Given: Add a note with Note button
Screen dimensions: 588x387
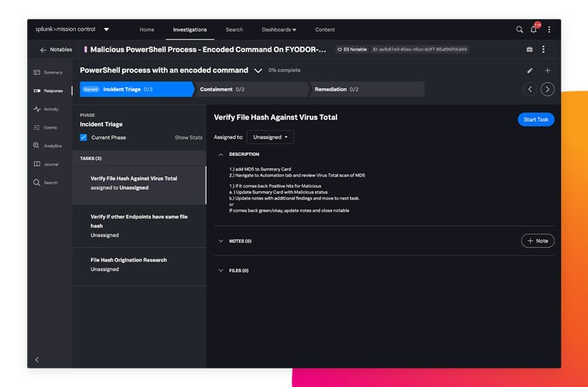Looking at the screenshot, I should coord(538,241).
